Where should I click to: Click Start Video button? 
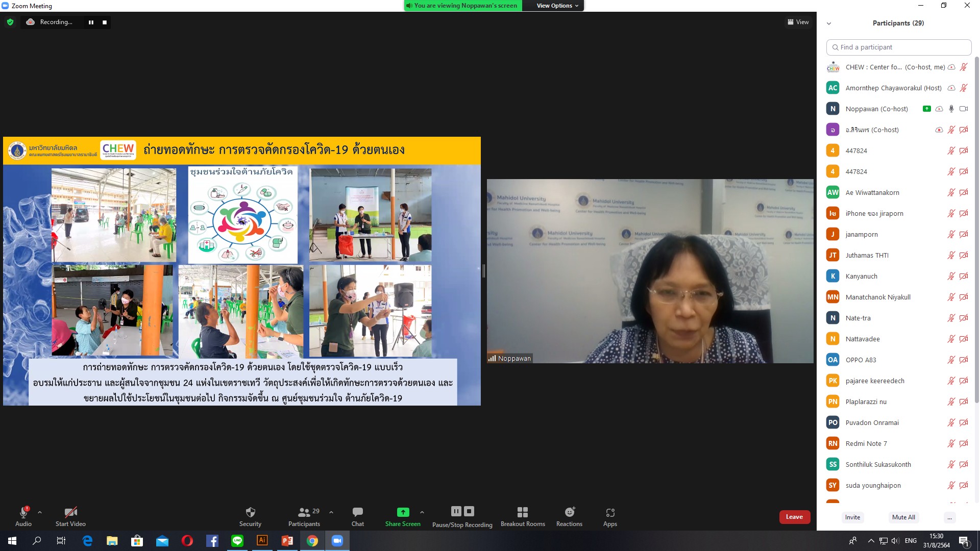pos(70,516)
